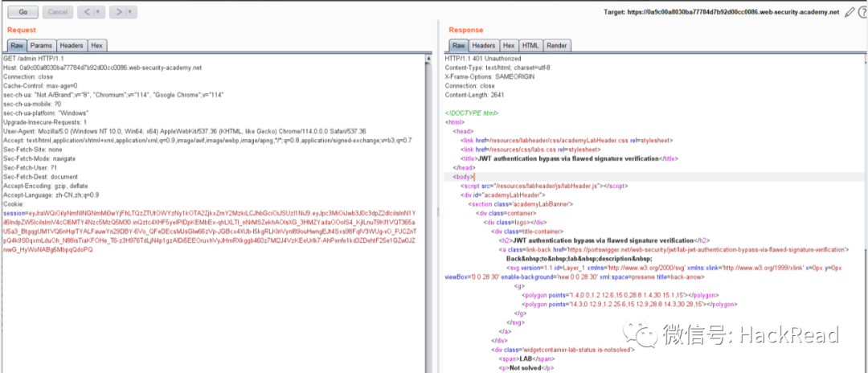Click the 'Accept-Encoding: gzip, deflate' line

[x=45, y=186]
